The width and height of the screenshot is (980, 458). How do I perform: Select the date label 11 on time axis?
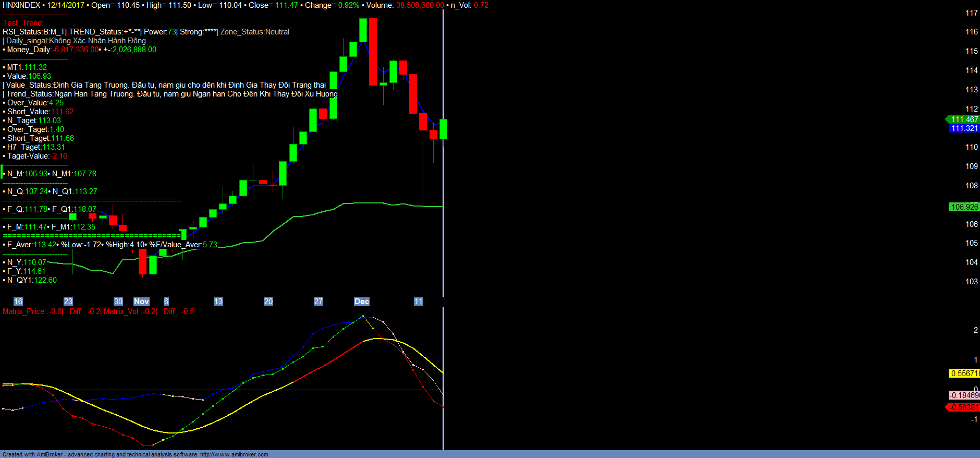419,302
